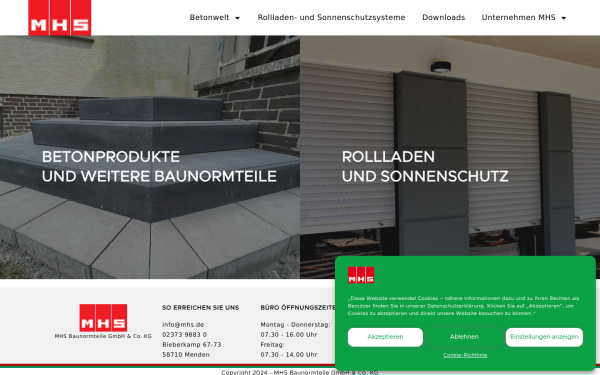Click the info@mhs.de email link
This screenshot has width=600, height=375.
[183, 324]
